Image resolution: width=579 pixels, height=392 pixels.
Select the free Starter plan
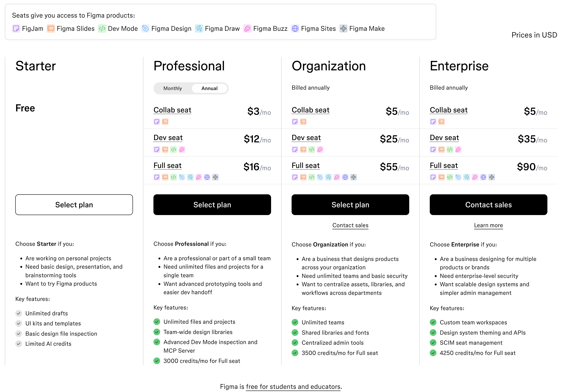tap(74, 205)
